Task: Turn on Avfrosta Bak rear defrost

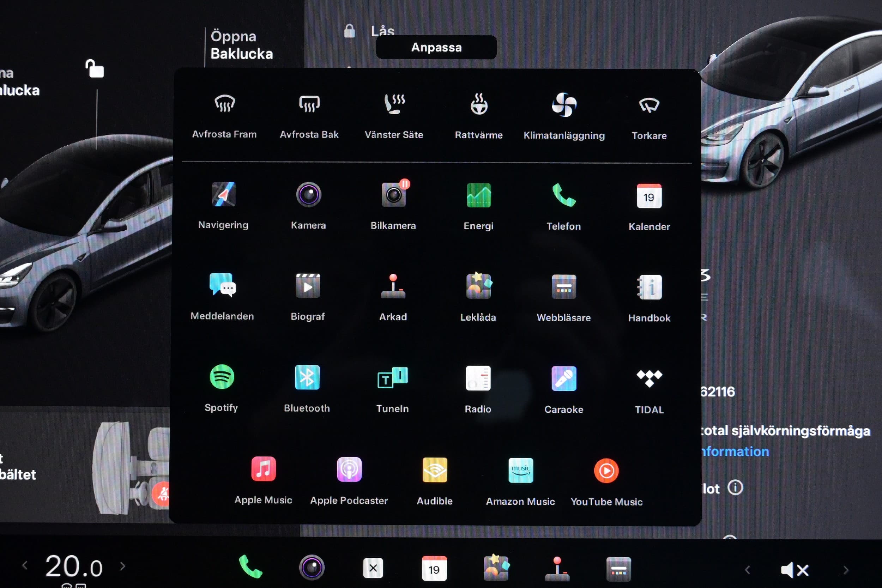Action: [309, 117]
